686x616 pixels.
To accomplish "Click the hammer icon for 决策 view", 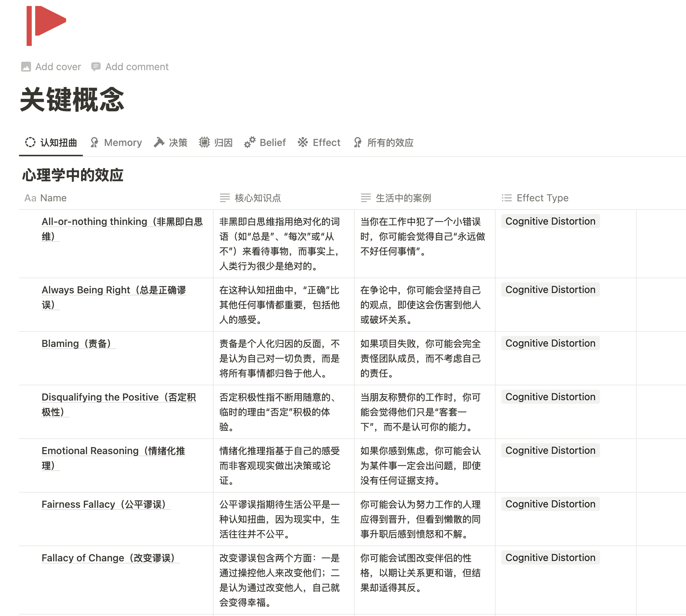I will [x=159, y=142].
